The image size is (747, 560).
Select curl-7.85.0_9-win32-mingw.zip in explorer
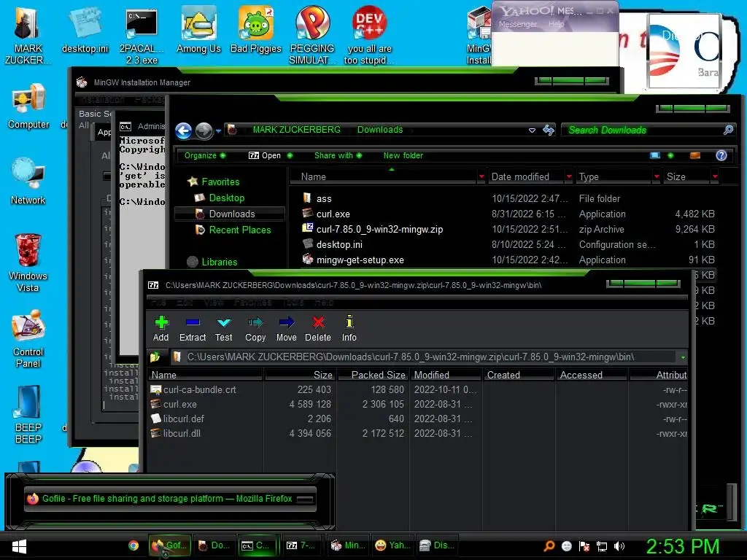(x=379, y=229)
